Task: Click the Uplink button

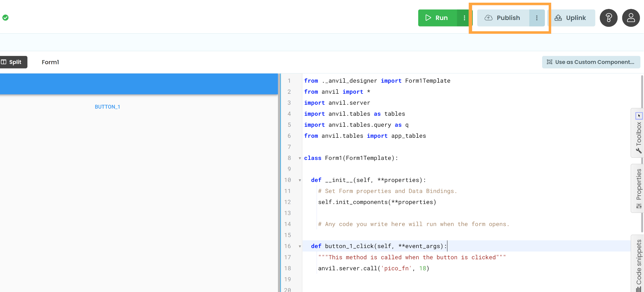Action: (x=572, y=18)
